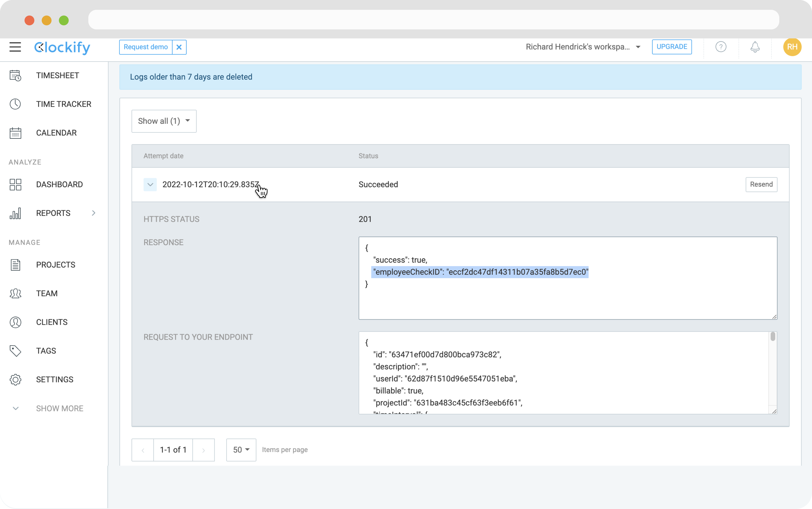Click the request box resize handle
Screen dimensions: 812x509
point(774,411)
